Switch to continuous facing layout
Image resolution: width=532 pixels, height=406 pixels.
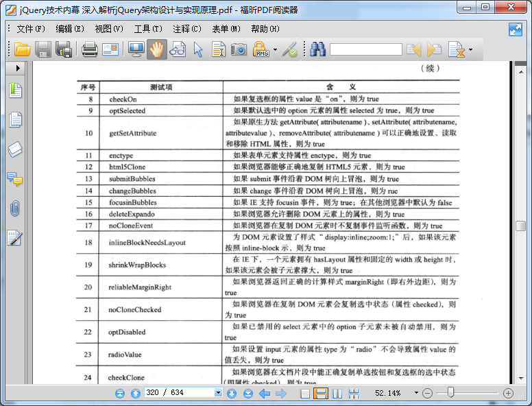click(x=354, y=394)
